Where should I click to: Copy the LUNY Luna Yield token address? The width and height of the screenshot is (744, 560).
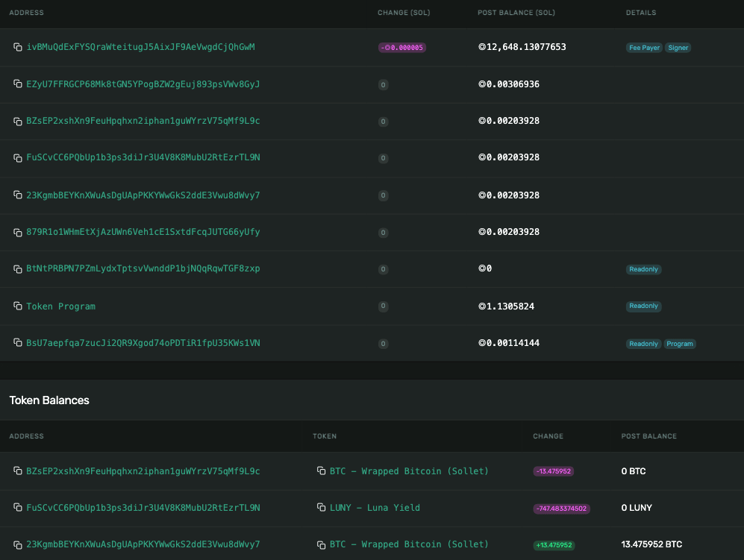322,507
